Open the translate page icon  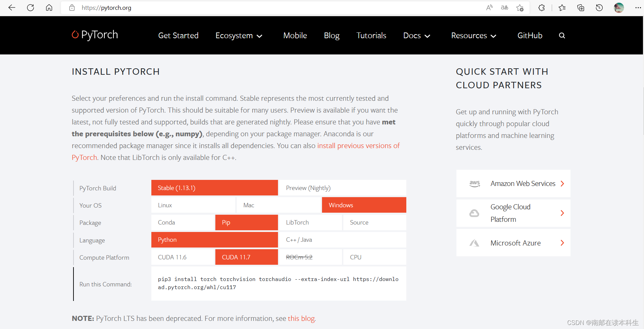point(505,7)
